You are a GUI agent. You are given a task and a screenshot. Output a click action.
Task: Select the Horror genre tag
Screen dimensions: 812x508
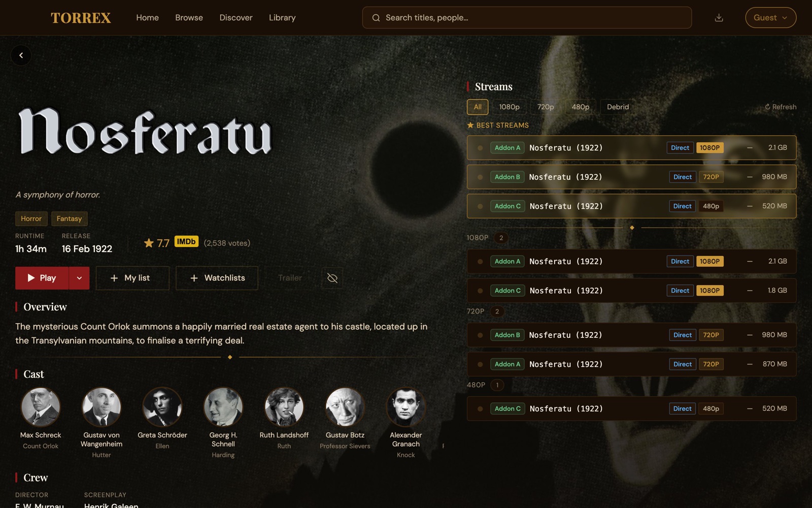click(x=31, y=218)
